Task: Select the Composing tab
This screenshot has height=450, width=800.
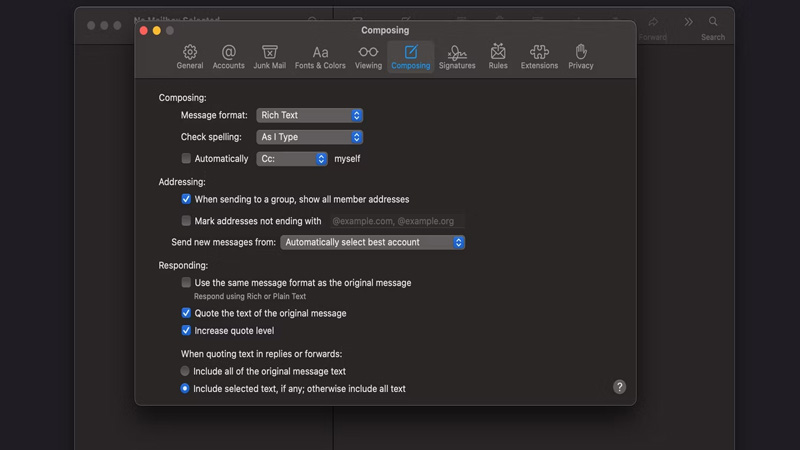Action: click(x=410, y=56)
